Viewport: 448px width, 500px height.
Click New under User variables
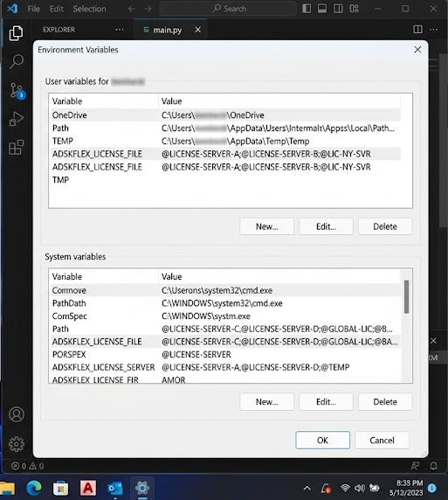(266, 226)
